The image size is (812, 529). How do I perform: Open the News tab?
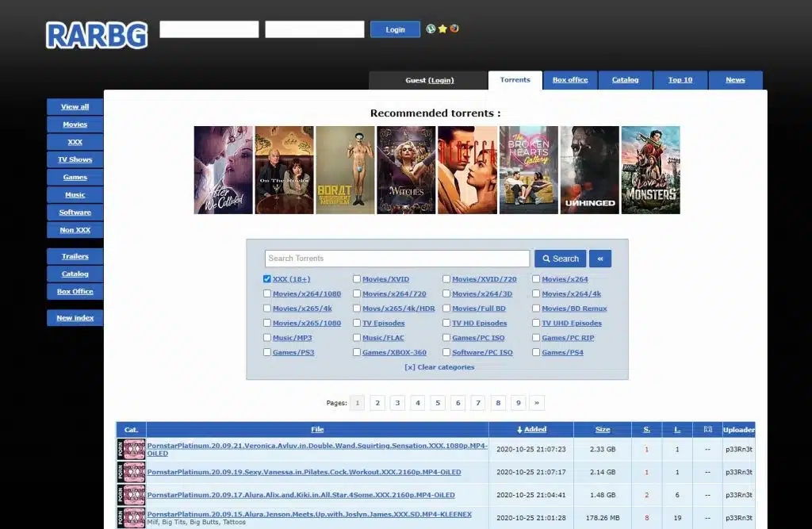(x=735, y=80)
